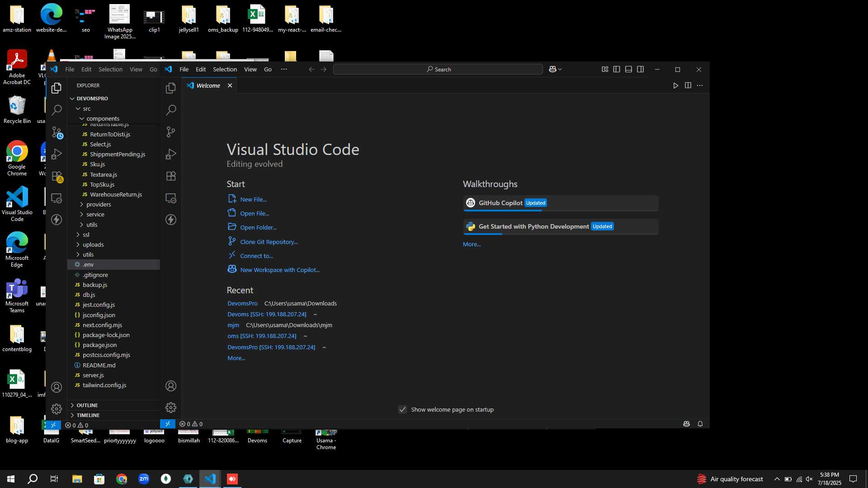
Task: Click Customize Layout icon in title bar
Action: click(604, 69)
